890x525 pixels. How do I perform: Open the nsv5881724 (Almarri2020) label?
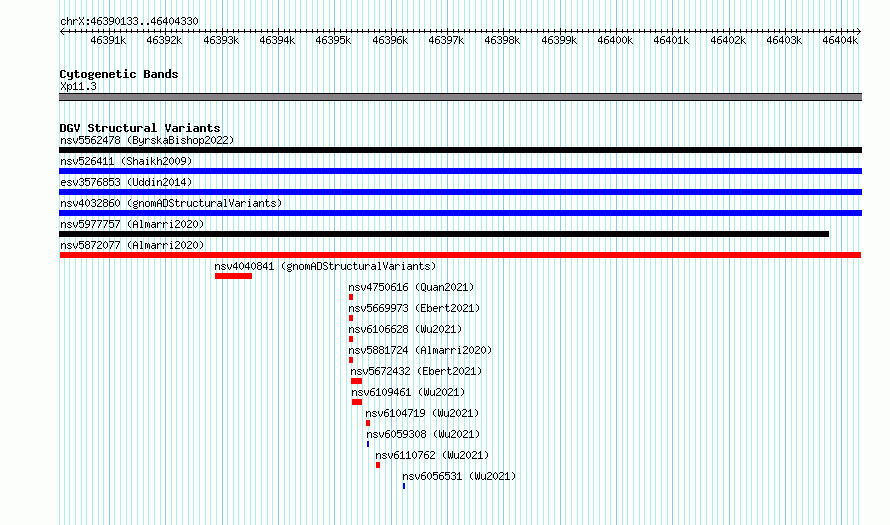pos(420,350)
